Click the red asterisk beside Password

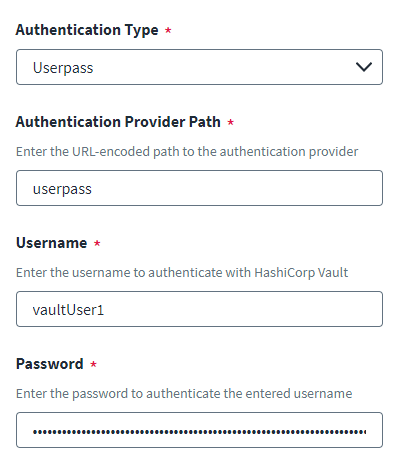tap(93, 364)
